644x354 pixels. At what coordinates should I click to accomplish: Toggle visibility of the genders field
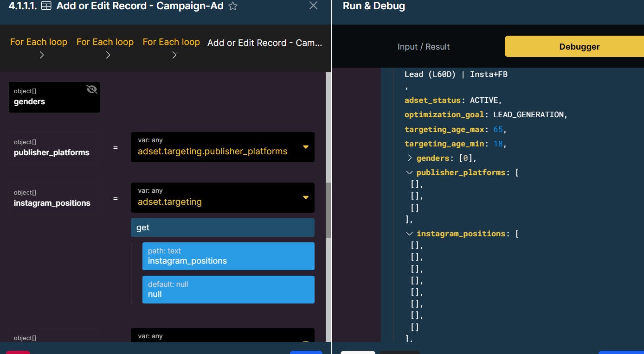(x=92, y=89)
